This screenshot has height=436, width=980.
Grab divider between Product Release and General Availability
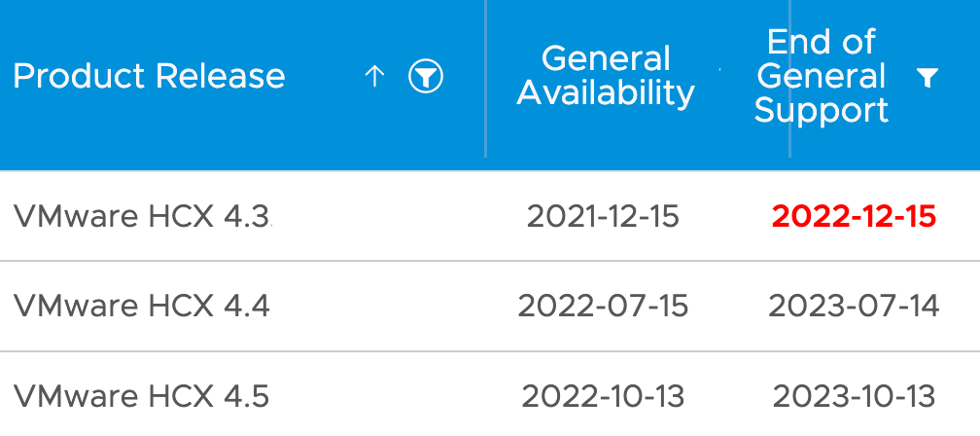(485, 78)
